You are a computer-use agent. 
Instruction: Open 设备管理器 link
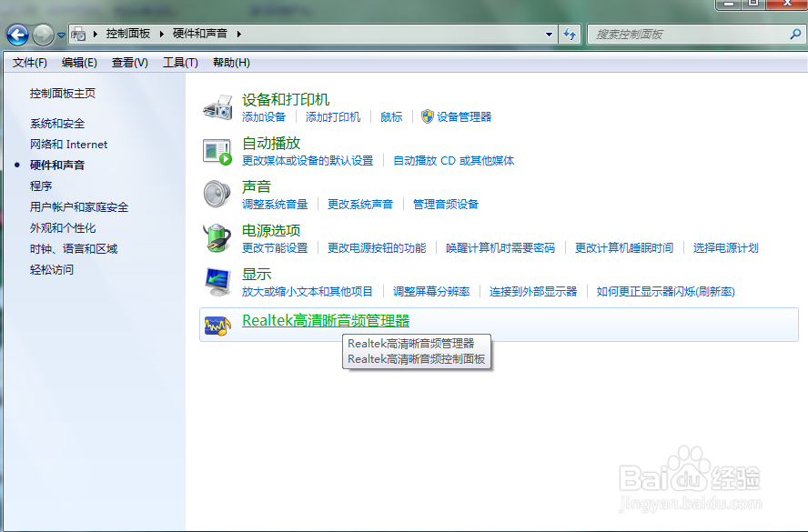(464, 117)
